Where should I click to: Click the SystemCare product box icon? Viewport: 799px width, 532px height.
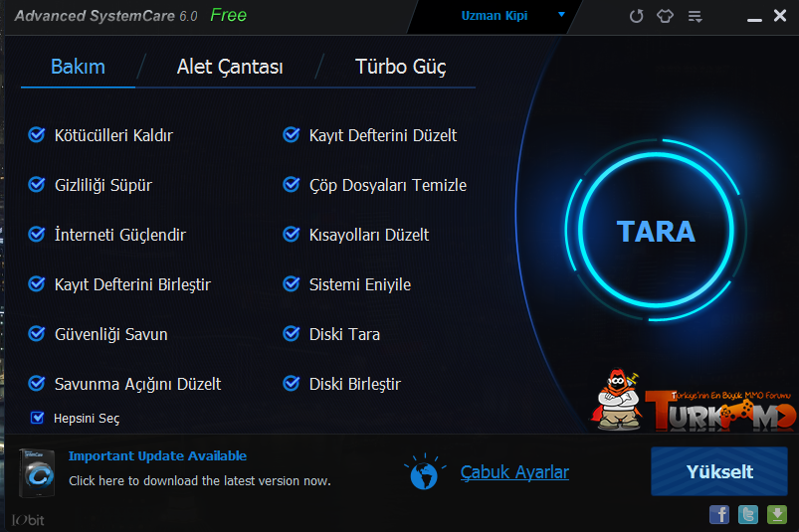[x=37, y=473]
